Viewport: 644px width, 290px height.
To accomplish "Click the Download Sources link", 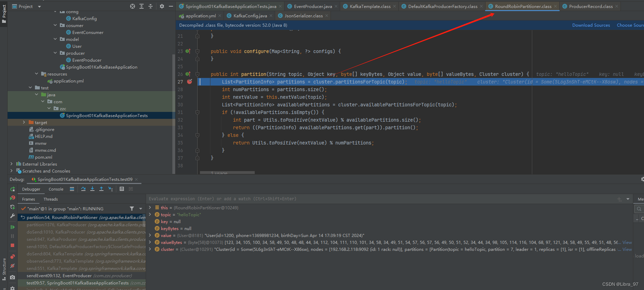I will point(591,25).
